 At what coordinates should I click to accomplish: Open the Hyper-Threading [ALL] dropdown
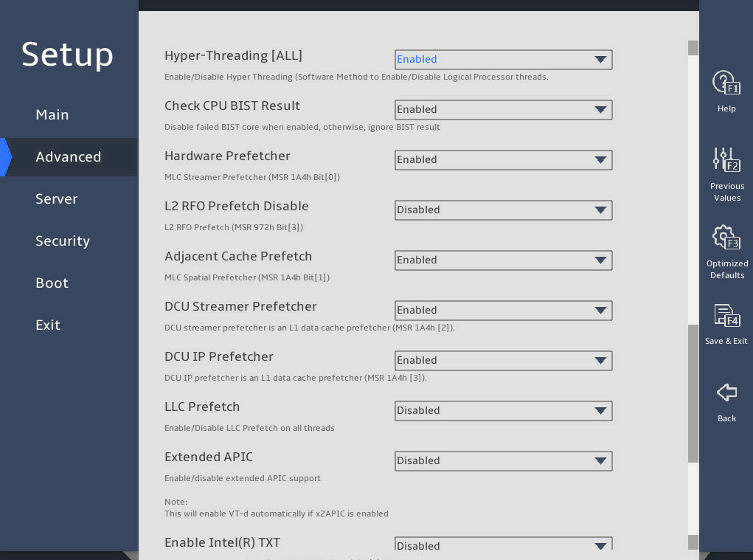point(503,60)
